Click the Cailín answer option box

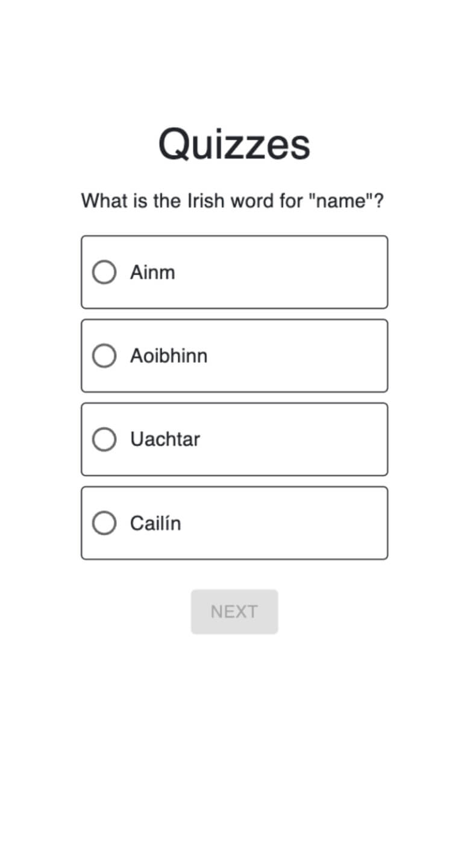point(234,523)
